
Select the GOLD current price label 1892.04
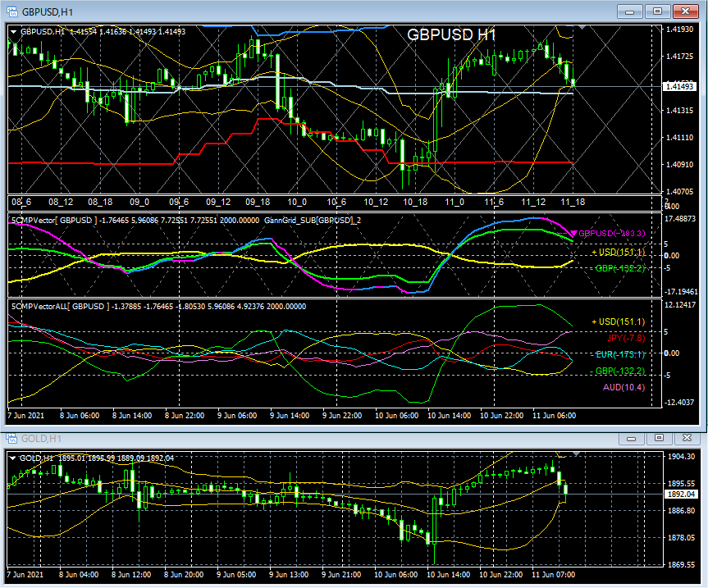point(681,495)
